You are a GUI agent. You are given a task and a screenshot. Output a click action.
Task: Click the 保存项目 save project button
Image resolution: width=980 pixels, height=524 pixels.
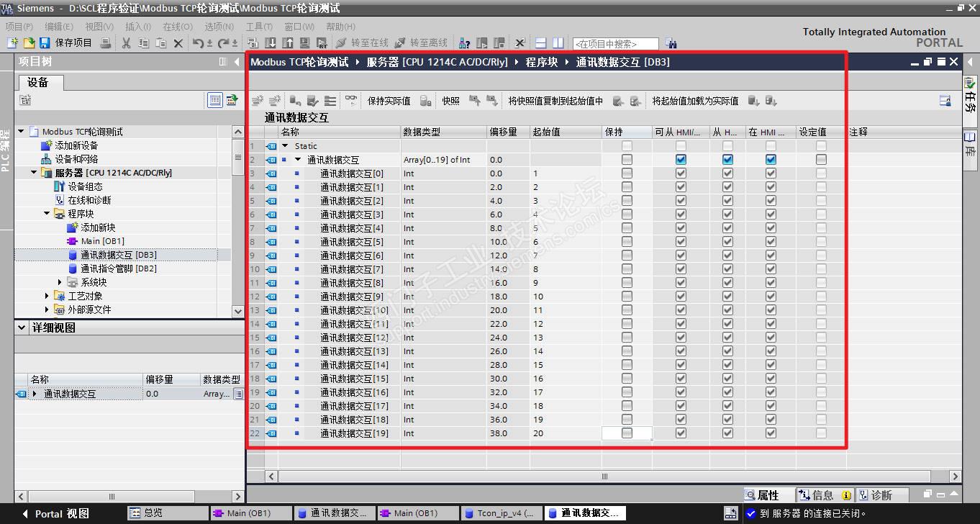(x=66, y=43)
